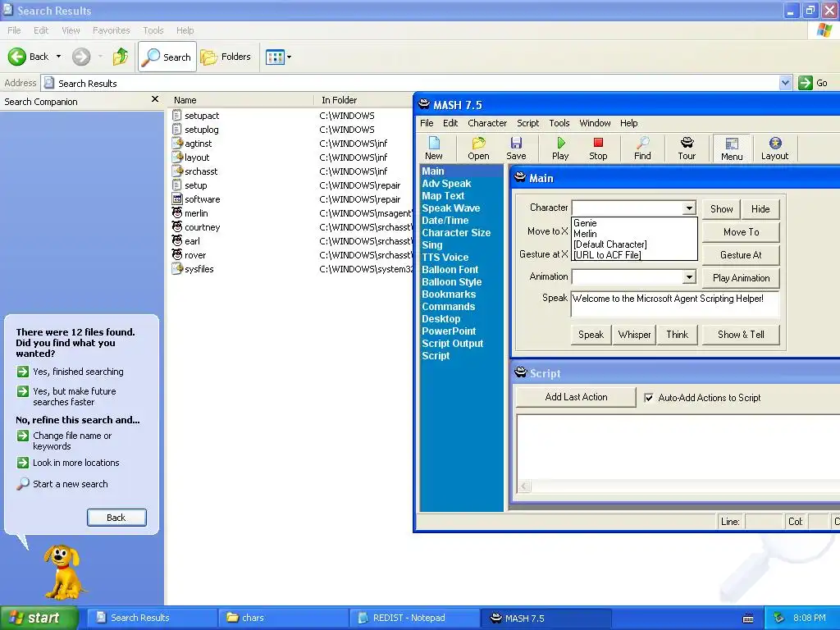Open the Back button history dropdown

coord(58,57)
